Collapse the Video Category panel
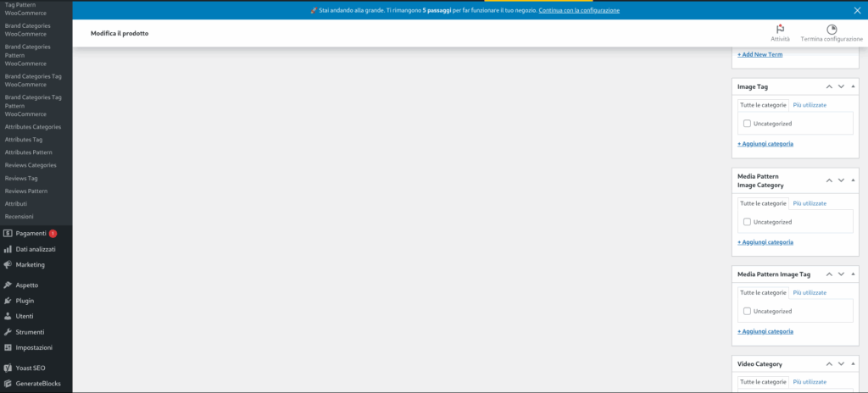The width and height of the screenshot is (868, 393). point(853,364)
